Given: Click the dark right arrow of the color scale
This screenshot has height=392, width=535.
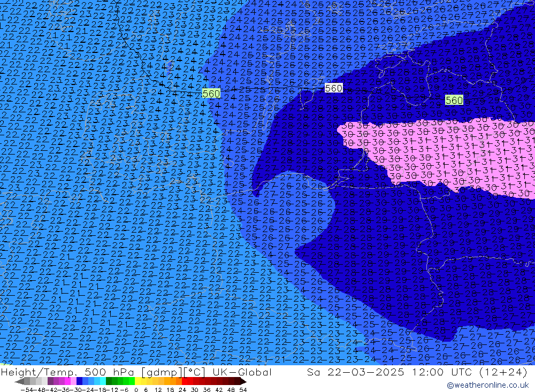Looking at the screenshot, I should click(x=243, y=381).
